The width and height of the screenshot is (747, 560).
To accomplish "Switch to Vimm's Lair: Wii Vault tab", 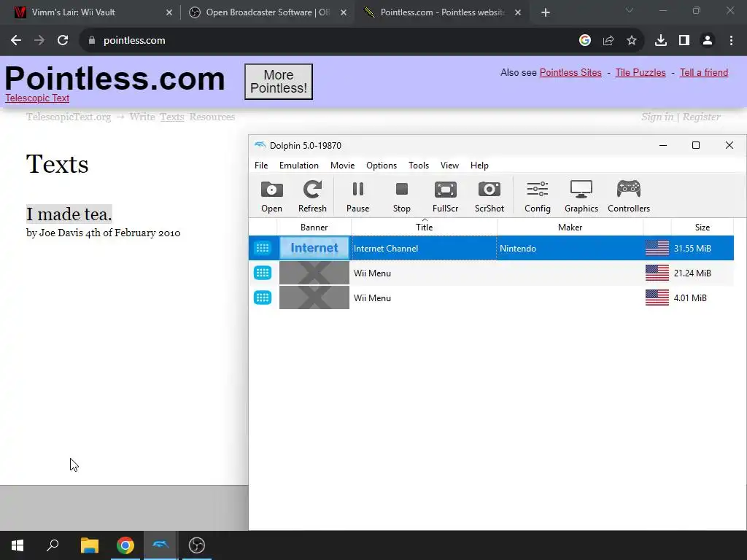I will tap(90, 12).
